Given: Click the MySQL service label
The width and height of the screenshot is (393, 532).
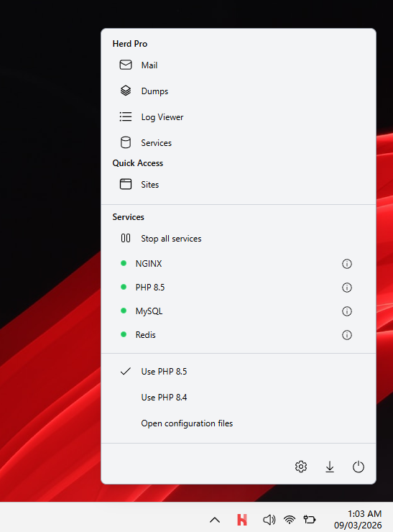Looking at the screenshot, I should coord(149,311).
